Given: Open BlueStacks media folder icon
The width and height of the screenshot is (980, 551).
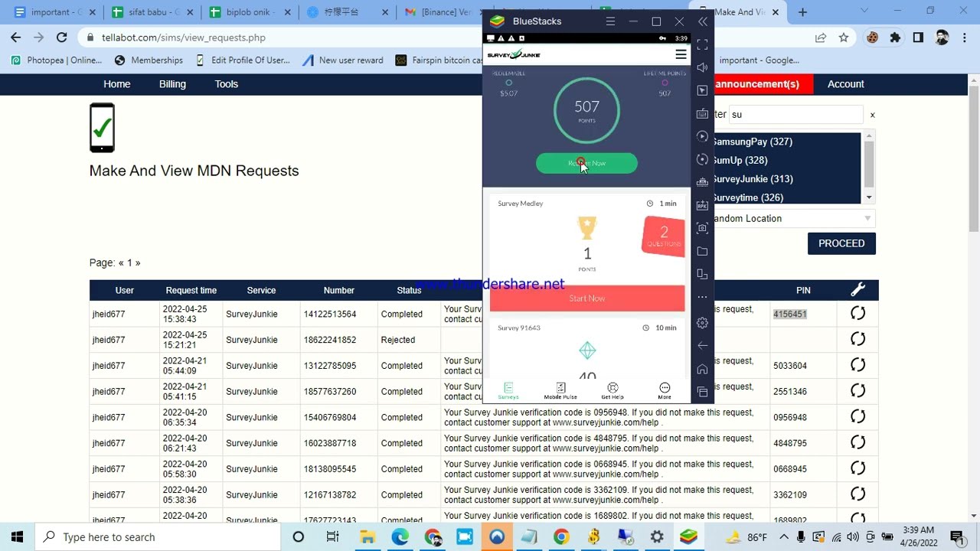Looking at the screenshot, I should (702, 251).
